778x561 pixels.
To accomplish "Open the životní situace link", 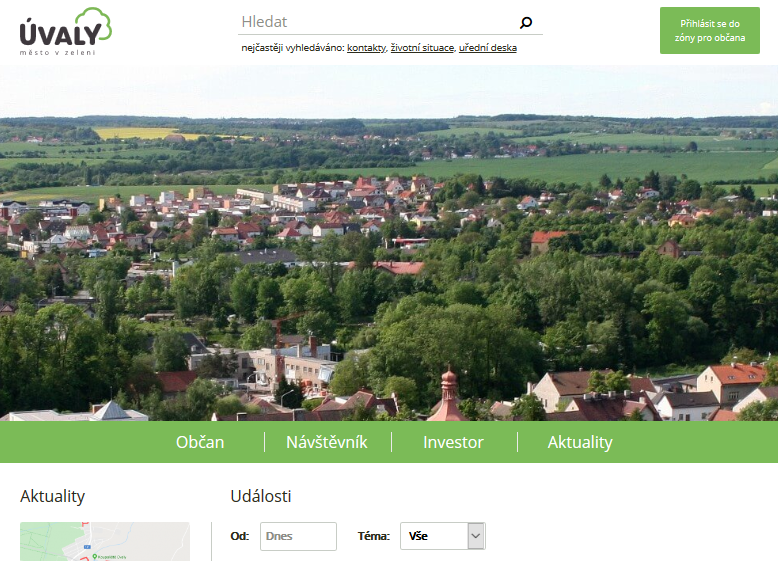I will 422,48.
